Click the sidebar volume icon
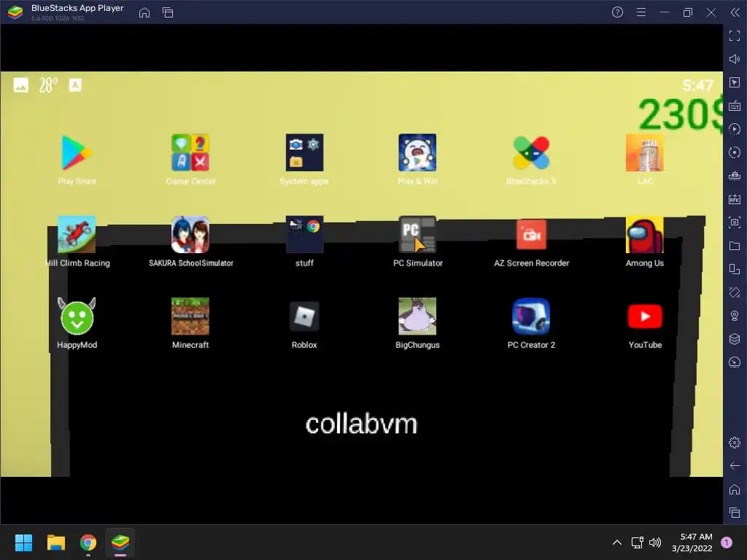Viewport: 747px width, 560px height. pyautogui.click(x=735, y=59)
